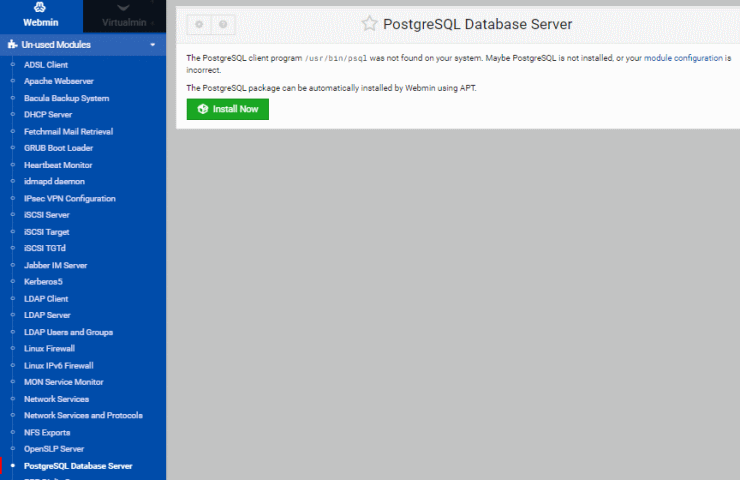This screenshot has height=480, width=740.
Task: Open Kerberos5 module
Action: [43, 282]
